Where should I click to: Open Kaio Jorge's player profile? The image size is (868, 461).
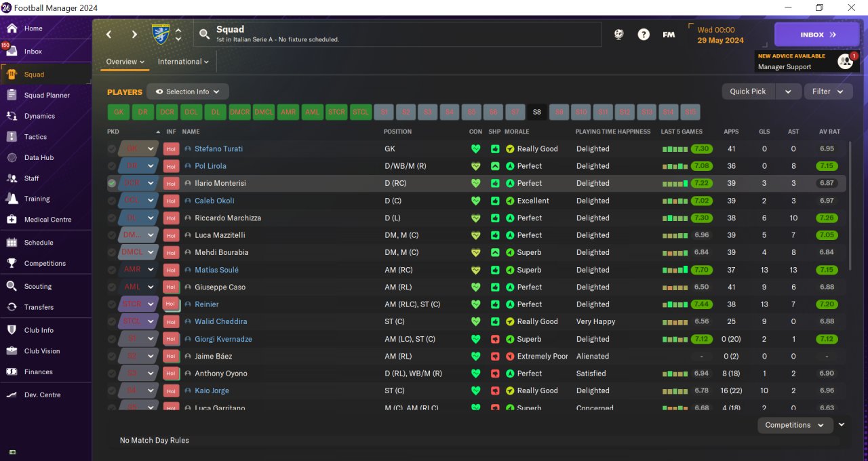[x=212, y=390]
